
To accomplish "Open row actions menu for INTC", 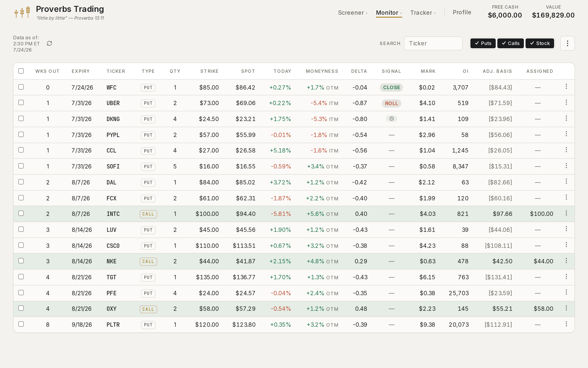I will click(x=566, y=213).
